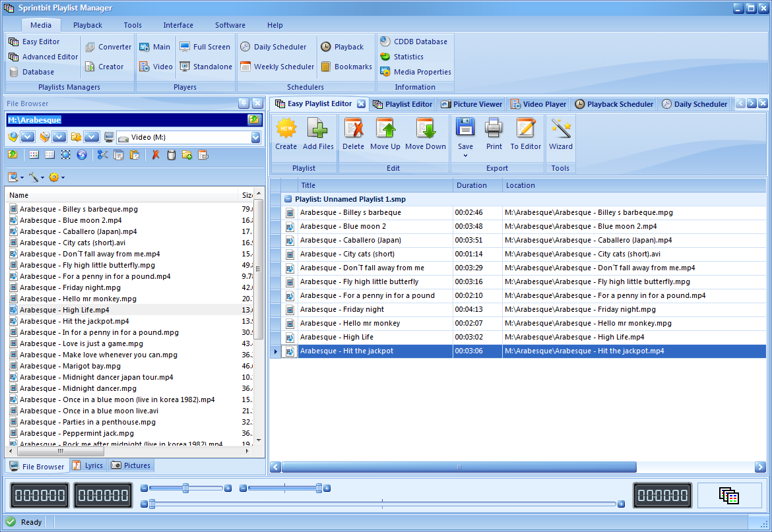Viewport: 772px width, 532px height.
Task: Open the Weekly Scheduler
Action: pyautogui.click(x=277, y=67)
